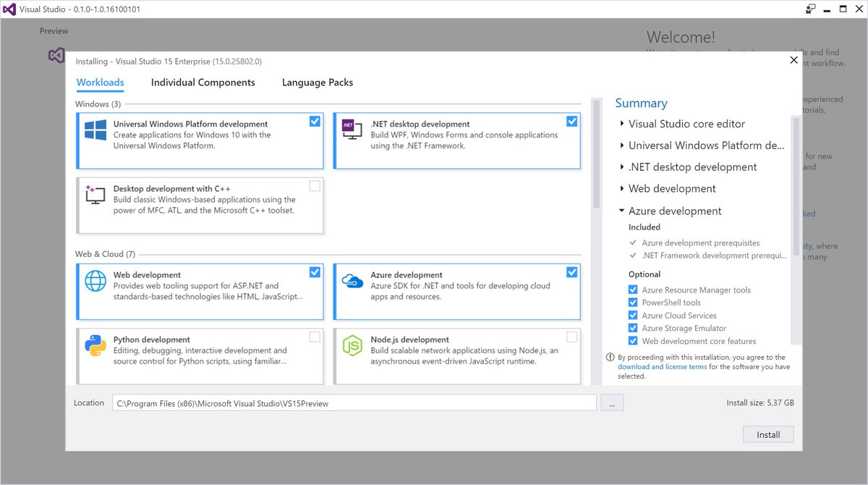Check Node.js development workload
Viewport: 868px width, 485px height.
(572, 337)
